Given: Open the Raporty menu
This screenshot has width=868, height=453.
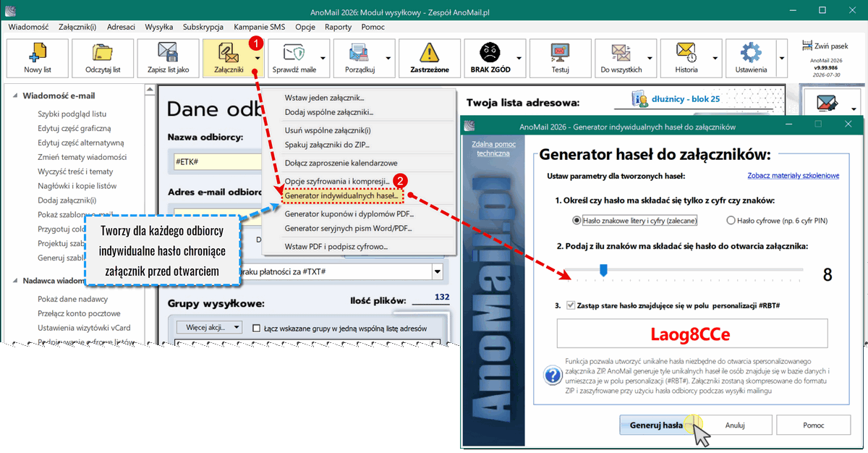Looking at the screenshot, I should [x=339, y=27].
